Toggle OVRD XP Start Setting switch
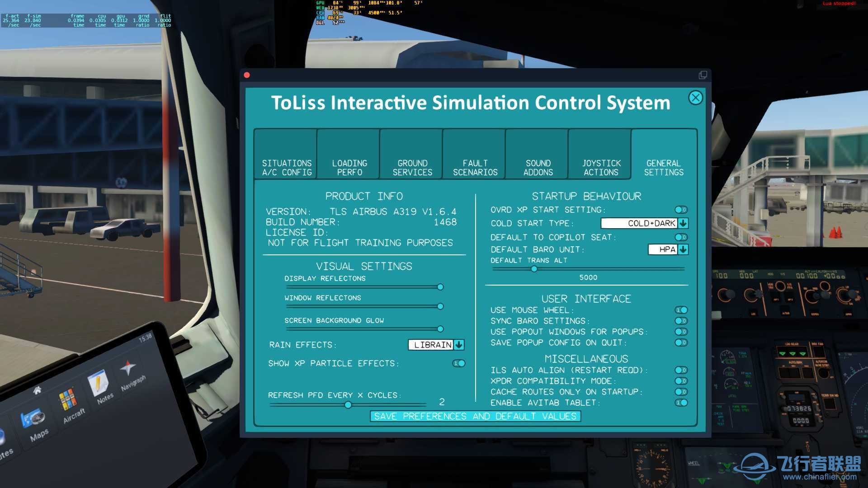Image resolution: width=868 pixels, height=488 pixels. pyautogui.click(x=681, y=210)
